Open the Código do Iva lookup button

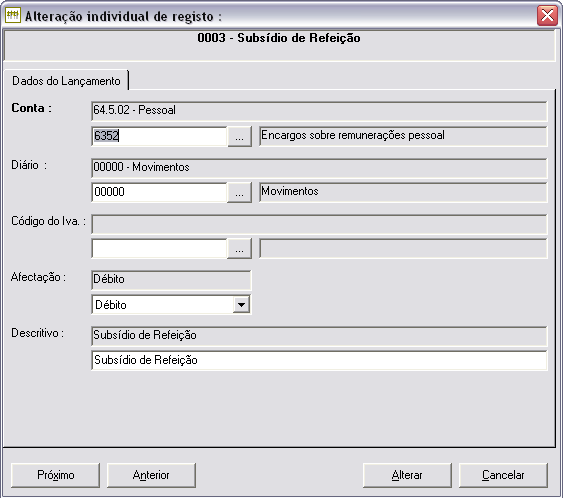tap(239, 248)
